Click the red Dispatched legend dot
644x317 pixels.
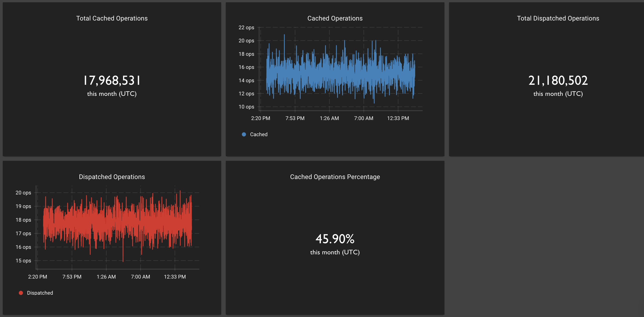coord(21,293)
